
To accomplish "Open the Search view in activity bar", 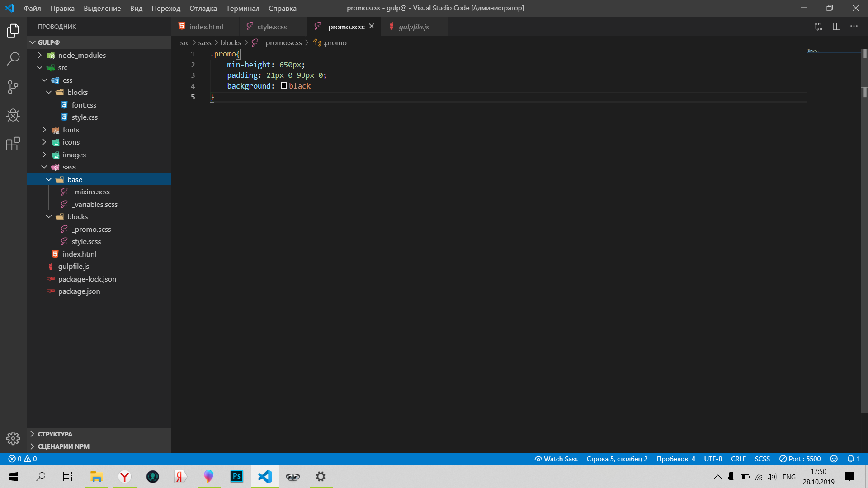I will (x=13, y=59).
